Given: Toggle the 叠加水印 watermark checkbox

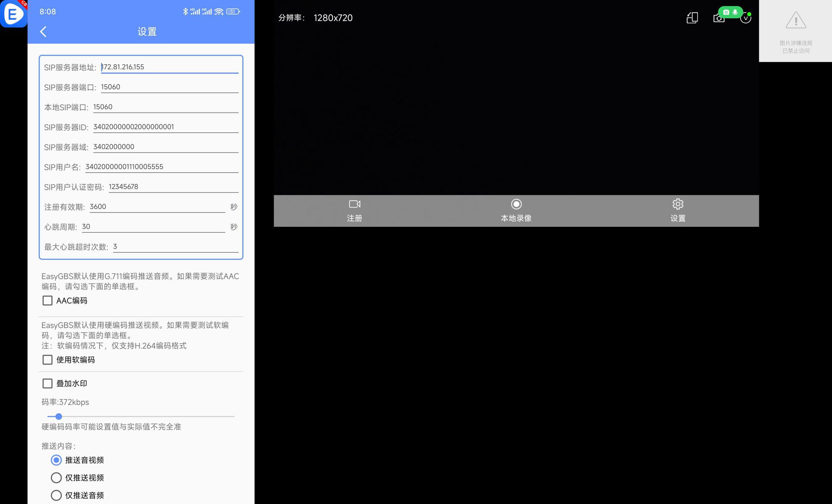Looking at the screenshot, I should click(x=48, y=383).
